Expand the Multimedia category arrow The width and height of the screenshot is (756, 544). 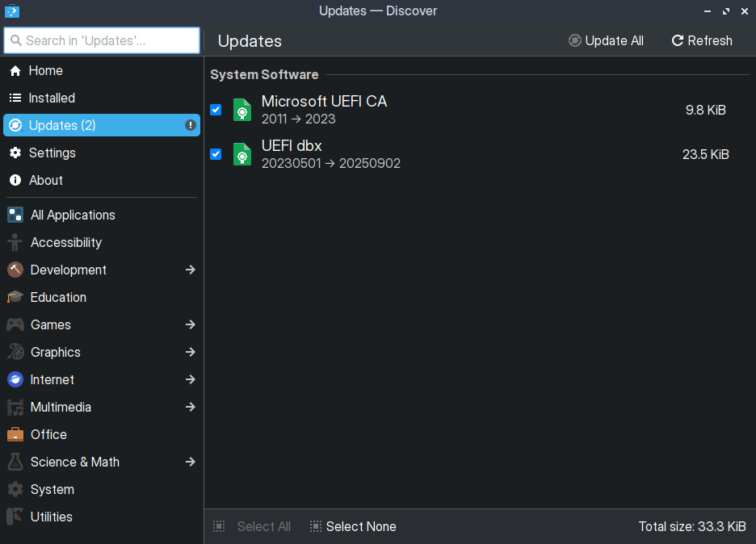tap(190, 407)
